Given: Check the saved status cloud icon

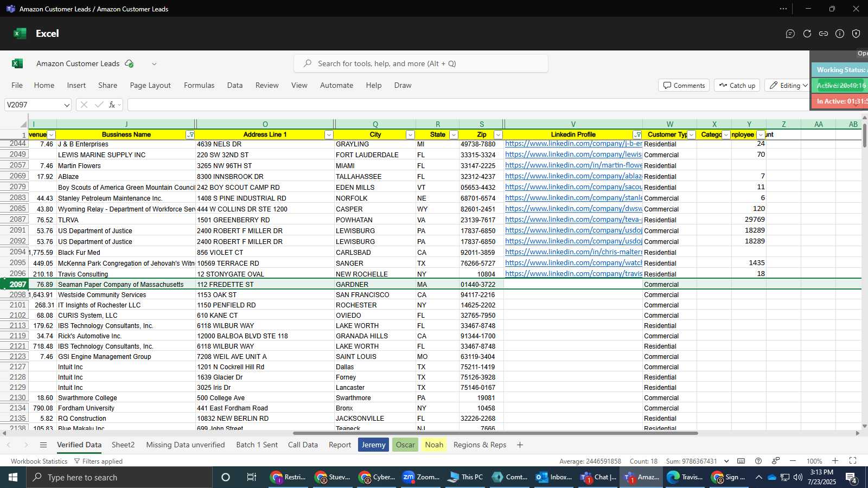Looking at the screenshot, I should click(129, 63).
